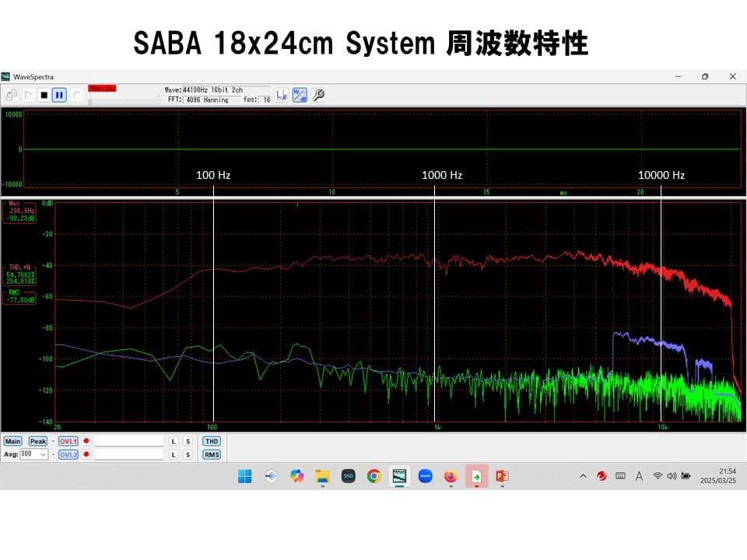Image resolution: width=747 pixels, height=560 pixels.
Task: Click the loop playback icon in toolbar
Action: [x=76, y=96]
